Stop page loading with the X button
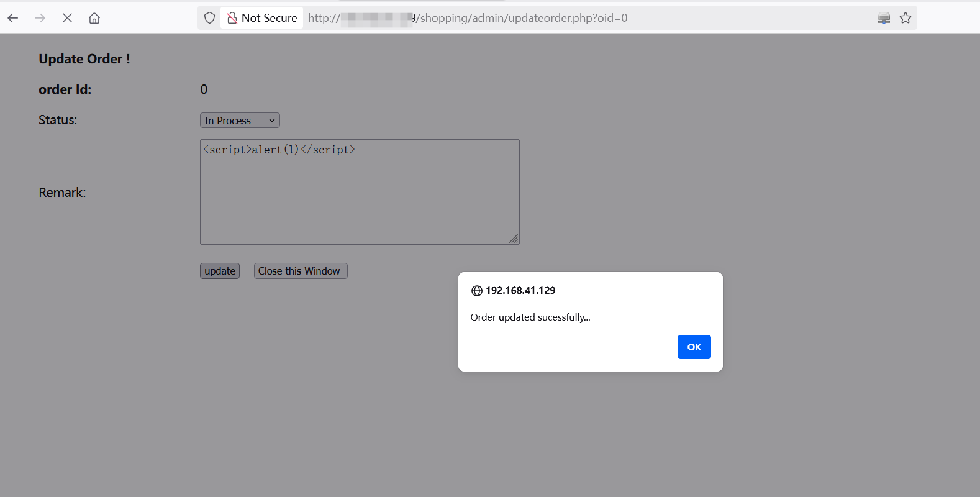This screenshot has height=497, width=980. (x=67, y=18)
